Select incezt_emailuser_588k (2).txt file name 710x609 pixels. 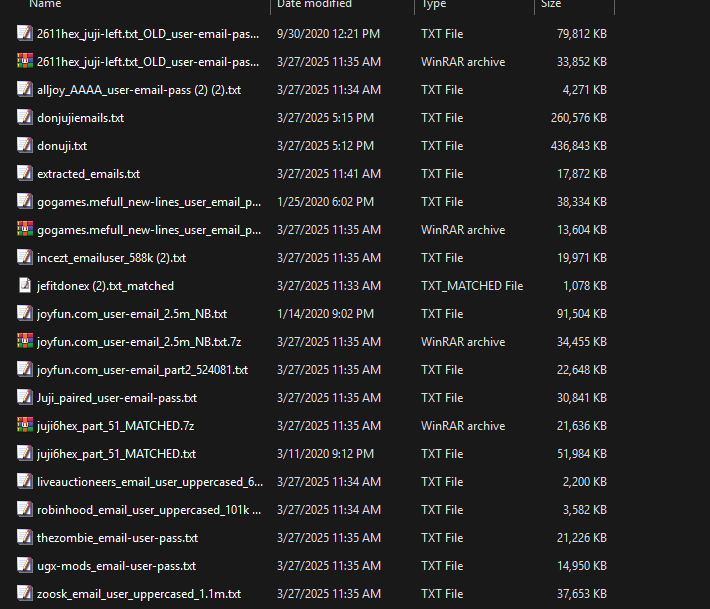(111, 258)
